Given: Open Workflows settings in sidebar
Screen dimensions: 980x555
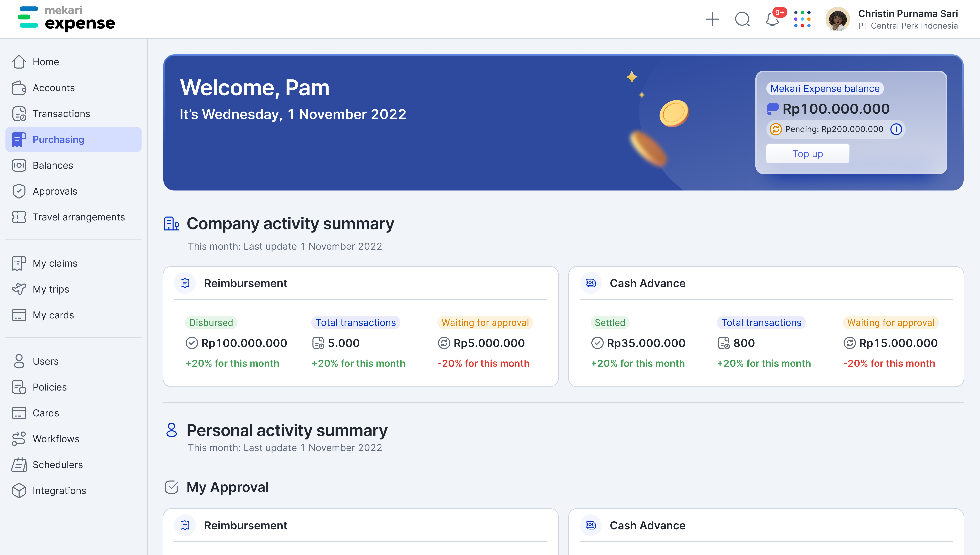Looking at the screenshot, I should tap(56, 439).
